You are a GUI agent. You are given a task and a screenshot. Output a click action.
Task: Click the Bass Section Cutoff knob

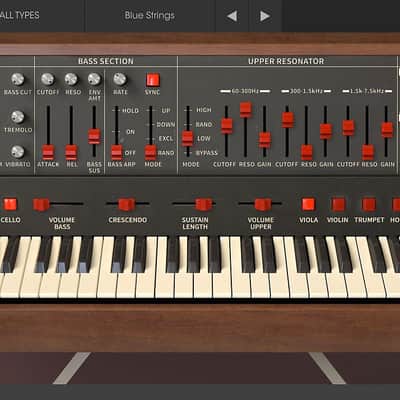pos(48,79)
